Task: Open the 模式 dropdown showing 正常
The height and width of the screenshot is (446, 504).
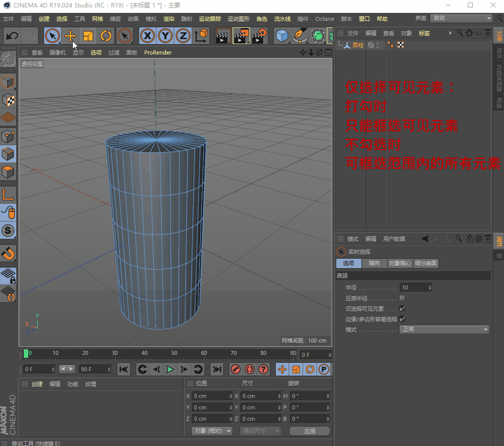Action: (x=444, y=329)
